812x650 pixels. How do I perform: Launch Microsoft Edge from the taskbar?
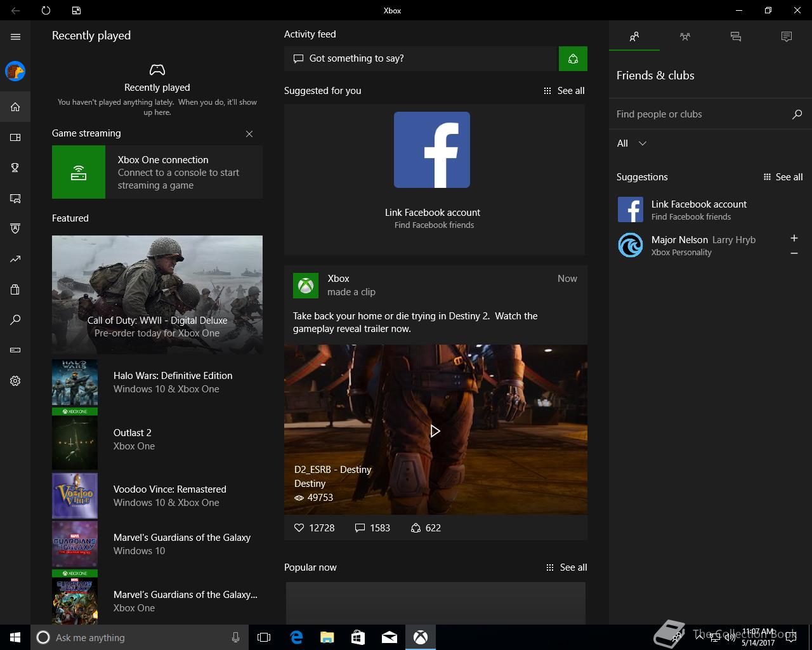click(x=296, y=637)
